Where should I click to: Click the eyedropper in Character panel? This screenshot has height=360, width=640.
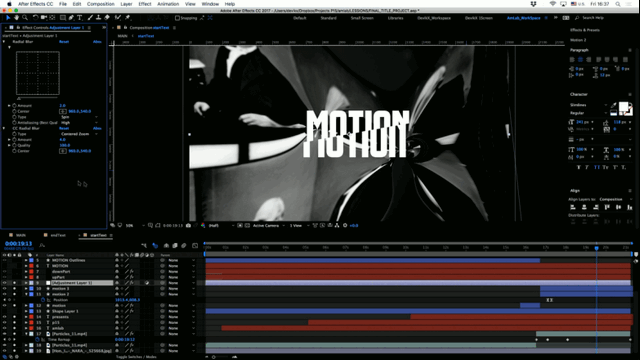coord(613,105)
